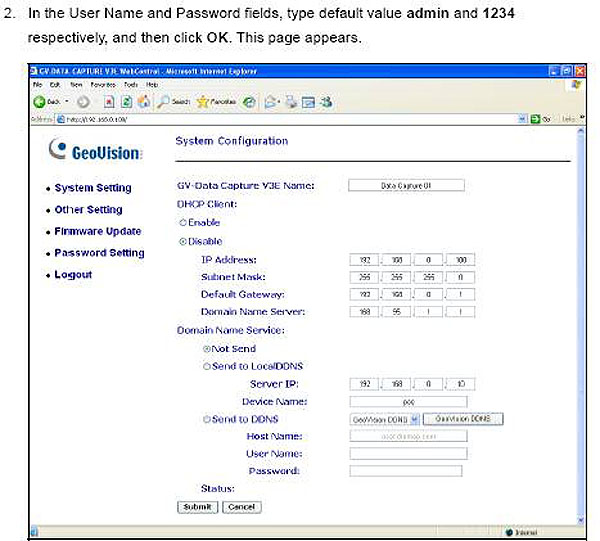Open the Edit menu
This screenshot has height=541, width=600.
pyautogui.click(x=55, y=85)
